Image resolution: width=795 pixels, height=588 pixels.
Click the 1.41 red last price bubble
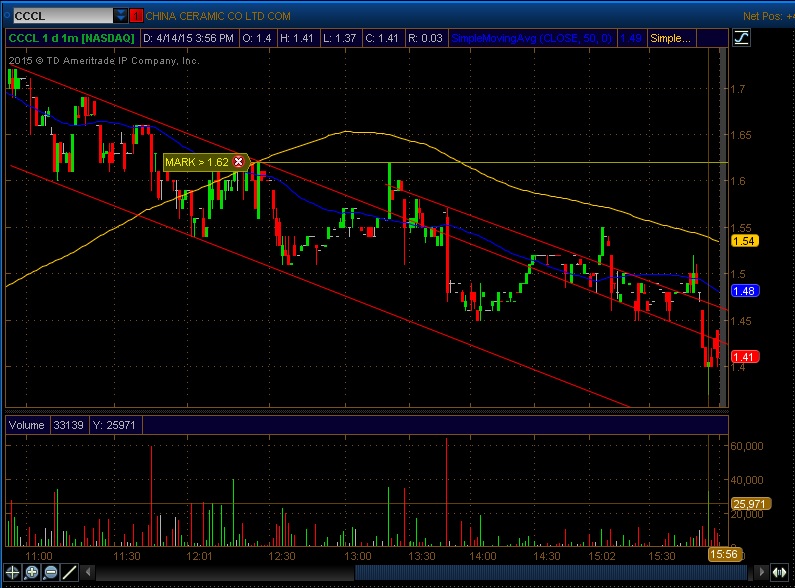click(x=744, y=357)
